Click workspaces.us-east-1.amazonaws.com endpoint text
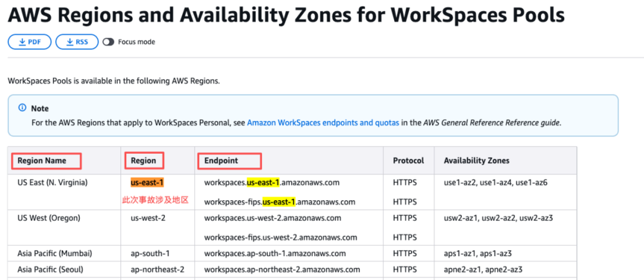The width and height of the screenshot is (644, 280). click(271, 183)
